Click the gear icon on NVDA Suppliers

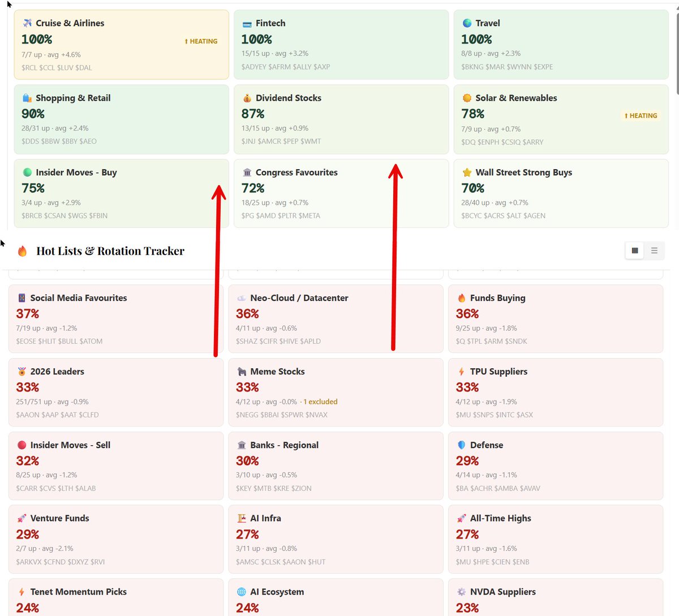click(x=461, y=592)
